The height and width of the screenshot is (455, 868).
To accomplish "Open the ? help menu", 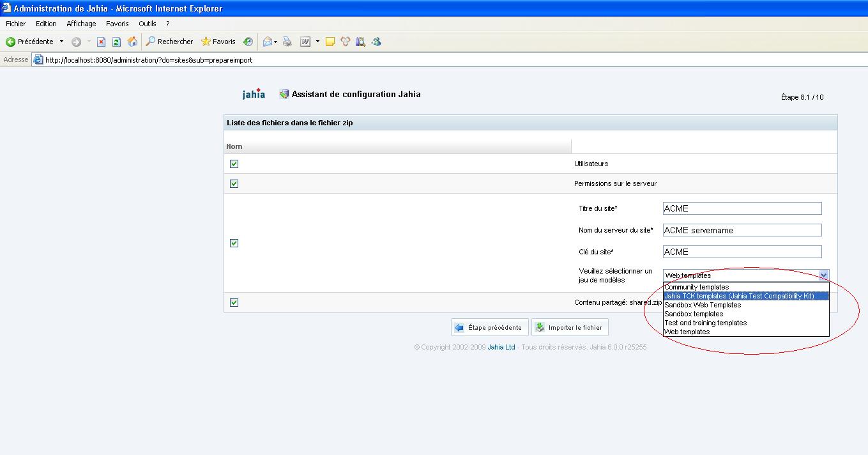I will [x=168, y=24].
